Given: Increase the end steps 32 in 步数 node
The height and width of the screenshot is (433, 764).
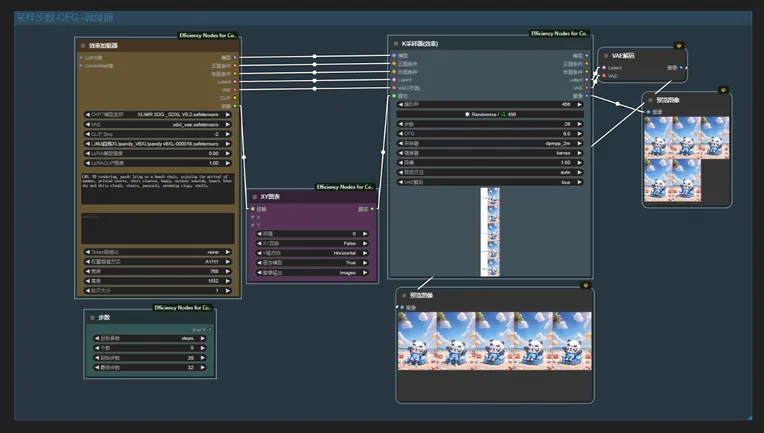Looking at the screenshot, I should point(203,367).
